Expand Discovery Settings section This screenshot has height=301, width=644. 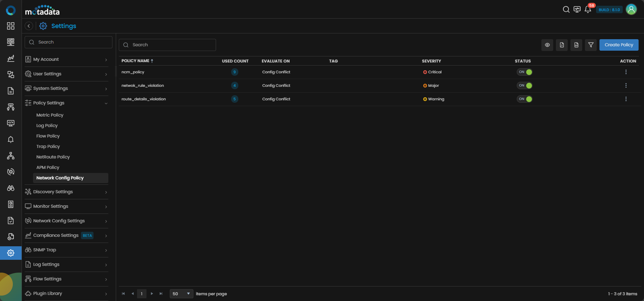66,192
